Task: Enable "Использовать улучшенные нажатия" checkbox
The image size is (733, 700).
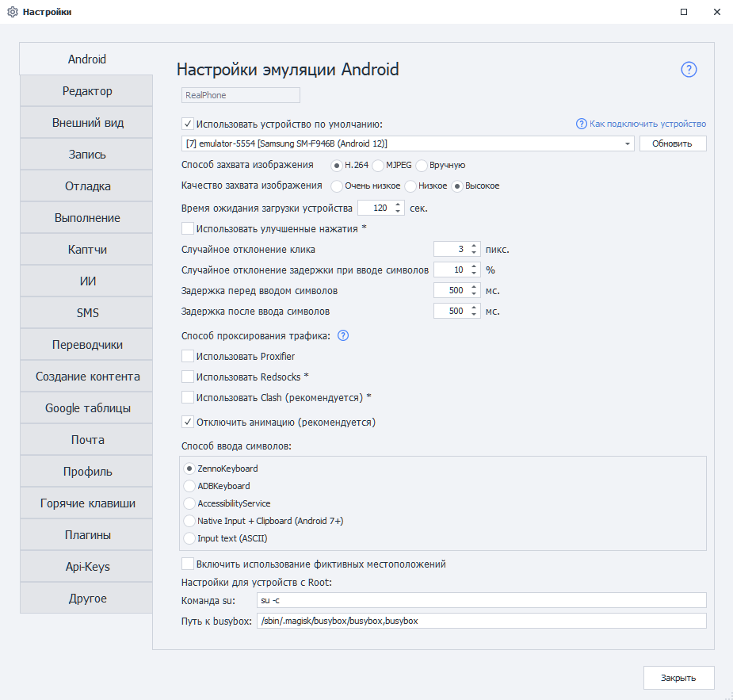Action: pyautogui.click(x=188, y=228)
